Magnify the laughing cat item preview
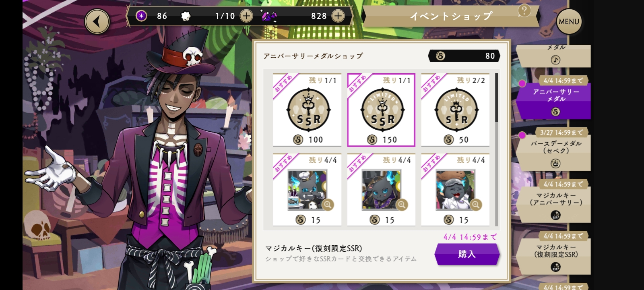The height and width of the screenshot is (290, 644). coord(476,205)
